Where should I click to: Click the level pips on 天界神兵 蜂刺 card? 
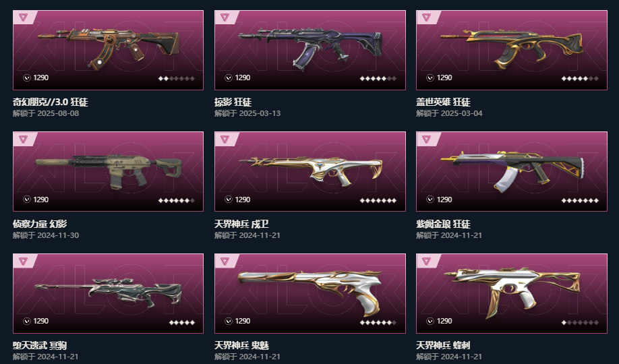pos(580,323)
